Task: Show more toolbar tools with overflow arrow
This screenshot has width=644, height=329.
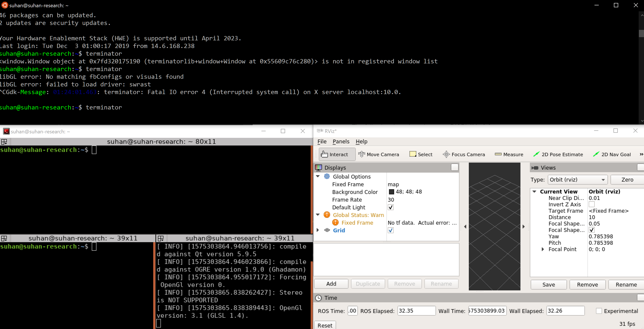Action: click(x=641, y=154)
